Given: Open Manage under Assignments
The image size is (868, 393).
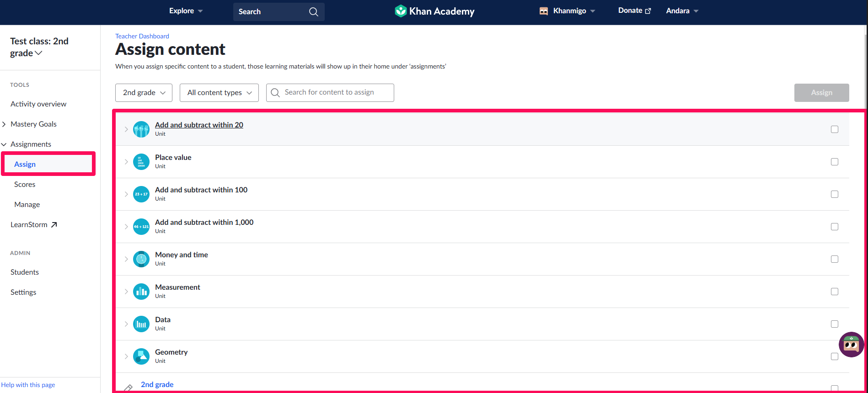Looking at the screenshot, I should [x=27, y=204].
